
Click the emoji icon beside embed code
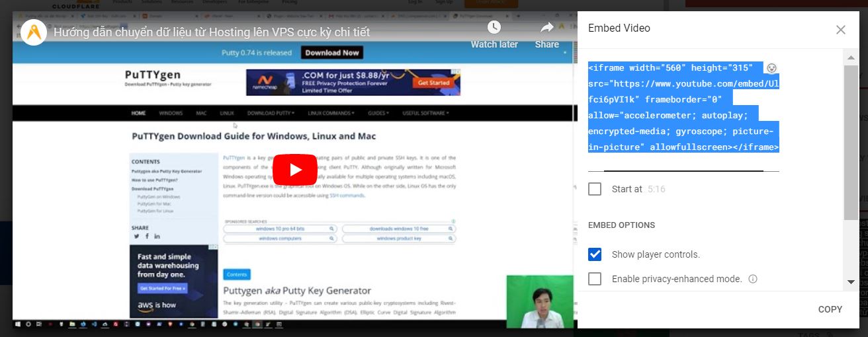(x=771, y=67)
